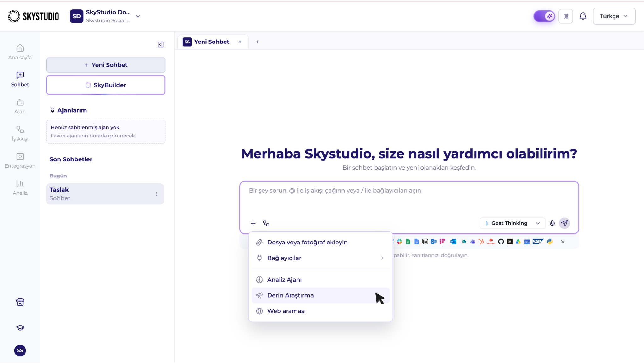Click the workflow icon in prompt box
The image size is (644, 363).
pyautogui.click(x=266, y=223)
